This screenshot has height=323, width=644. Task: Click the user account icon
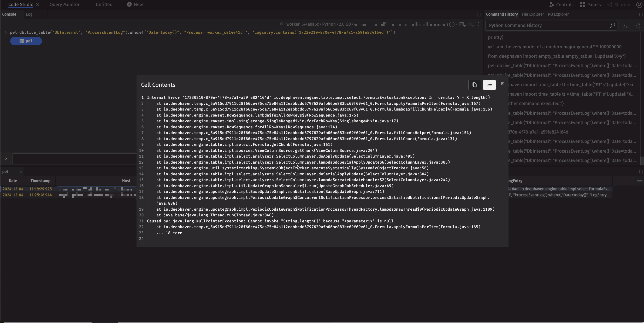click(639, 5)
